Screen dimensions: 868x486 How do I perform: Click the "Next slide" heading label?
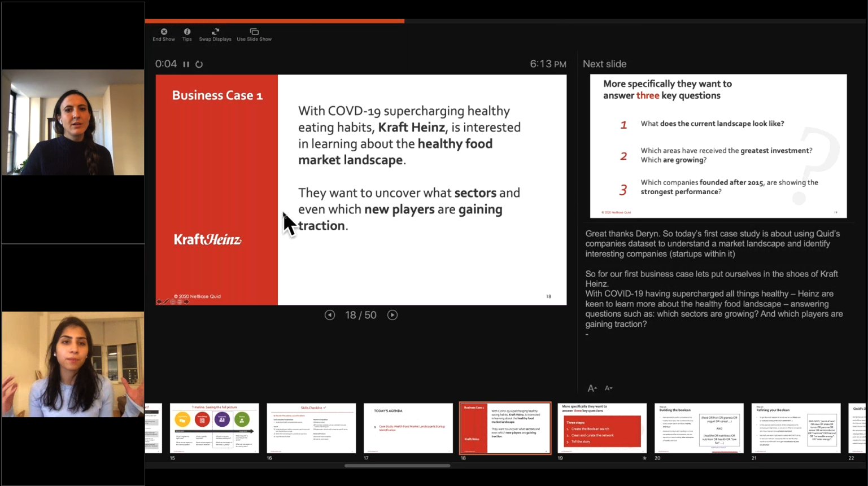605,64
